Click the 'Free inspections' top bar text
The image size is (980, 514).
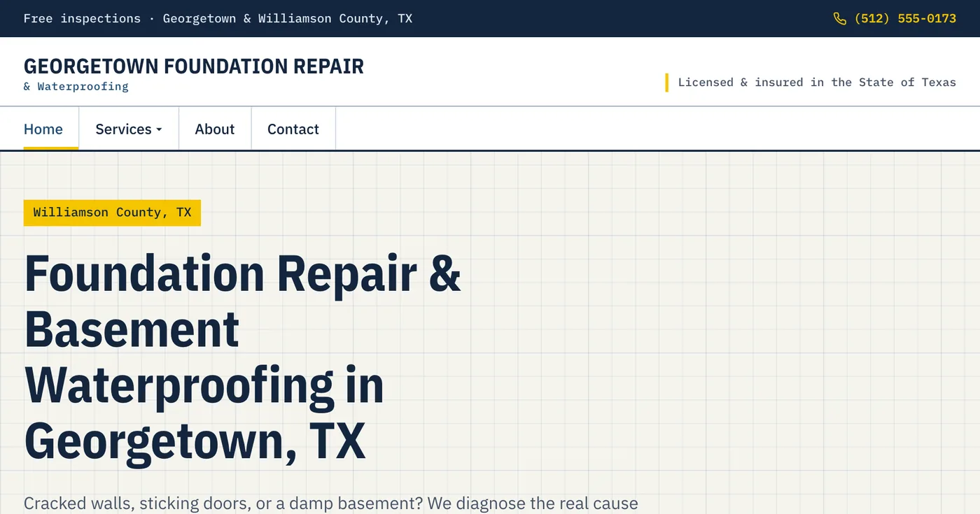[218, 18]
